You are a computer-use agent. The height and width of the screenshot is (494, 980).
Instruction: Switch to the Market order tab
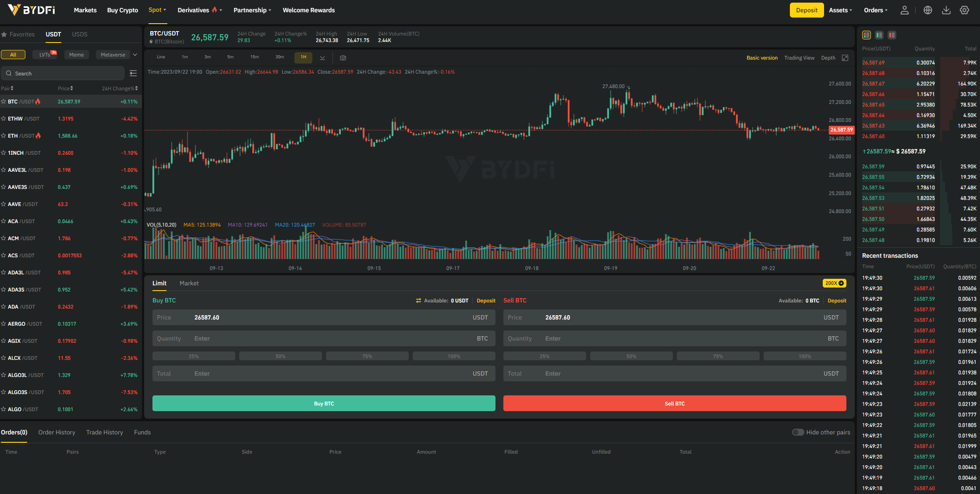(189, 284)
